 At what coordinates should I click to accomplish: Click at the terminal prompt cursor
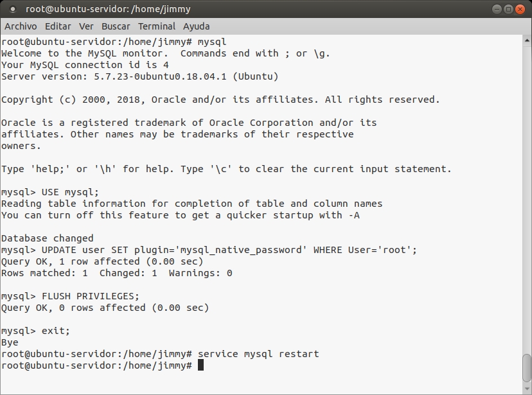pos(200,365)
